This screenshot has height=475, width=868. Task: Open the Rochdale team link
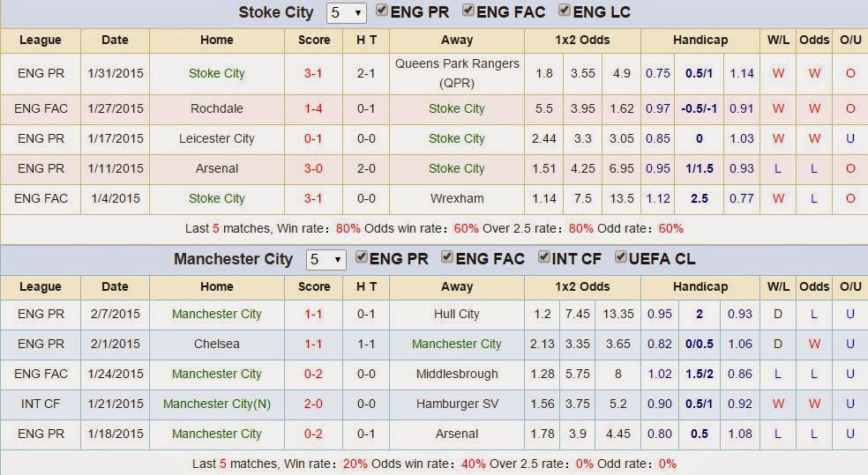pyautogui.click(x=216, y=108)
